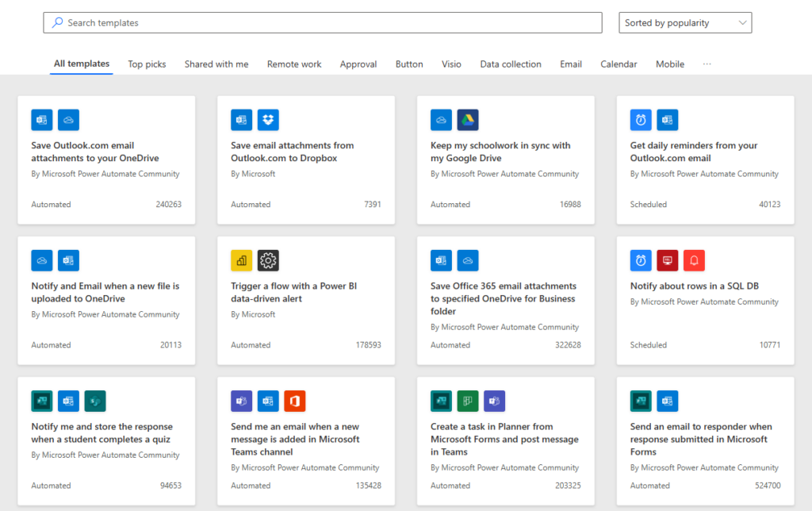This screenshot has width=812, height=511.
Task: Click alarm clock icon on daily reminders card
Action: point(641,120)
